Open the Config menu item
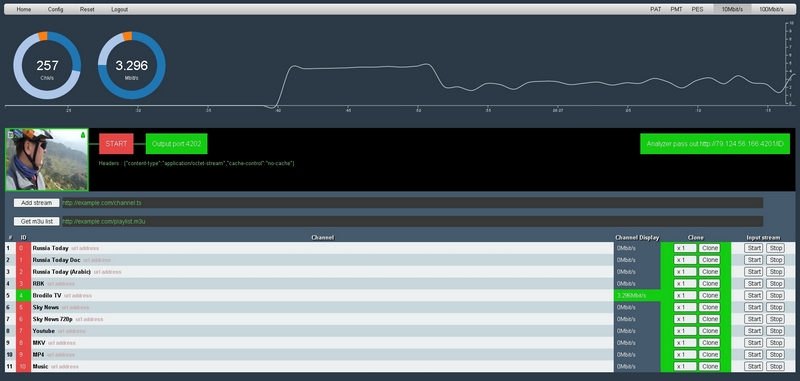800x381 pixels. (56, 9)
